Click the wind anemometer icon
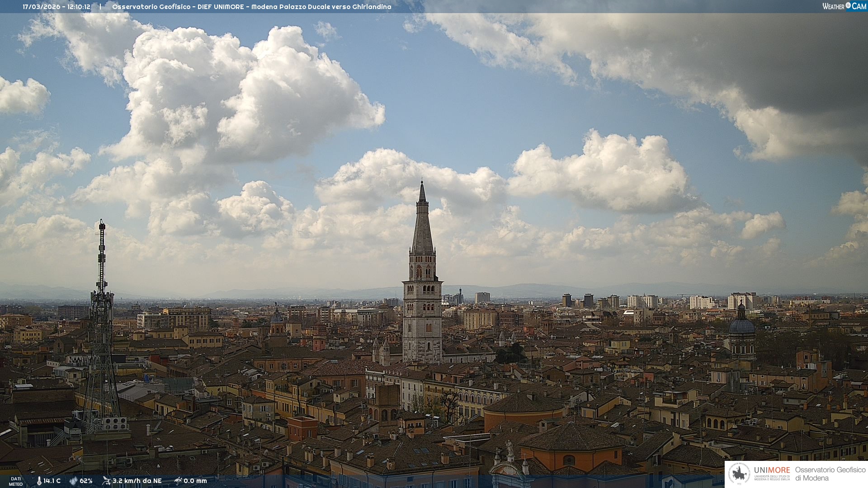 click(x=106, y=481)
